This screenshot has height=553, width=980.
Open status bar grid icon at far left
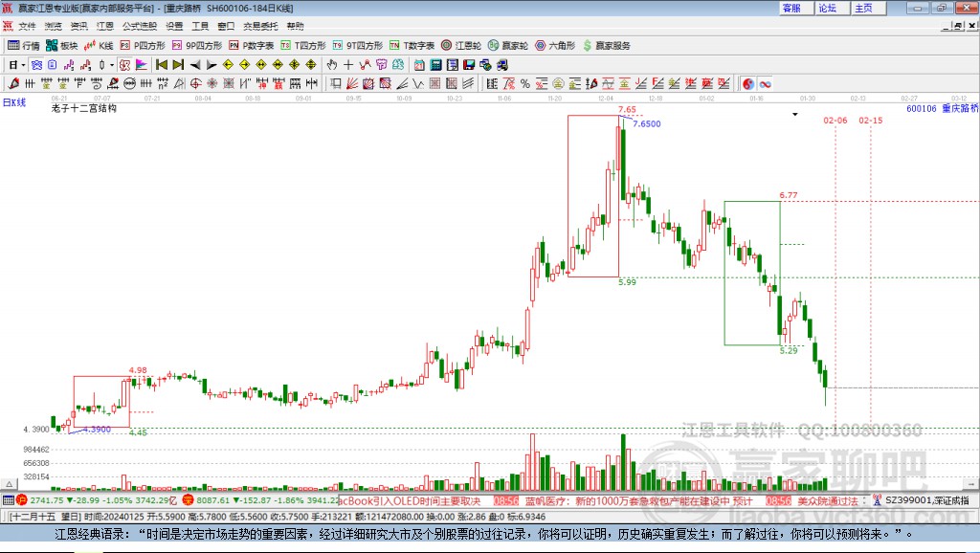(8, 499)
